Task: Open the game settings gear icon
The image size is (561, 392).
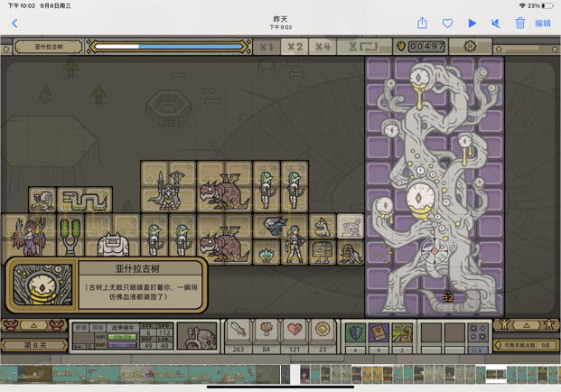Action: (470, 46)
